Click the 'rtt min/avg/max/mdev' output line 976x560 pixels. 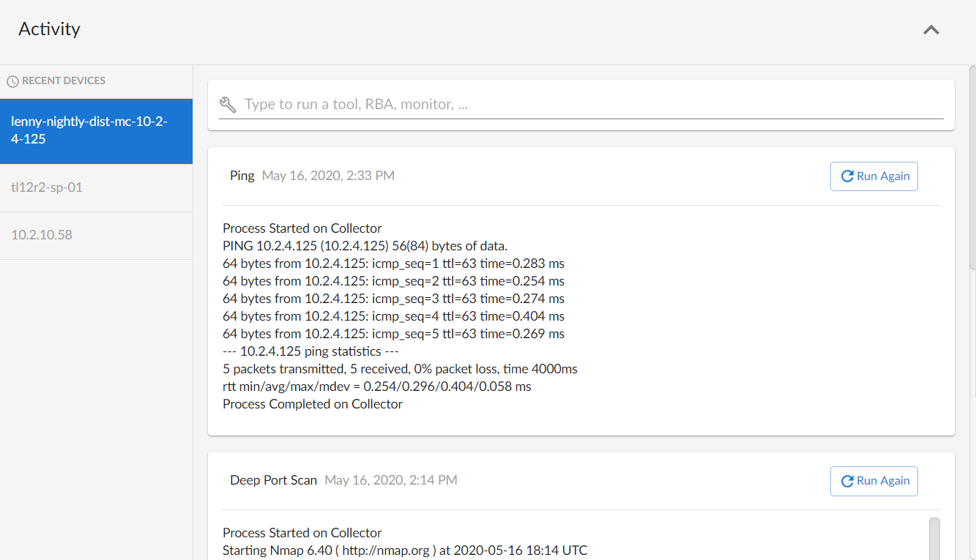376,387
